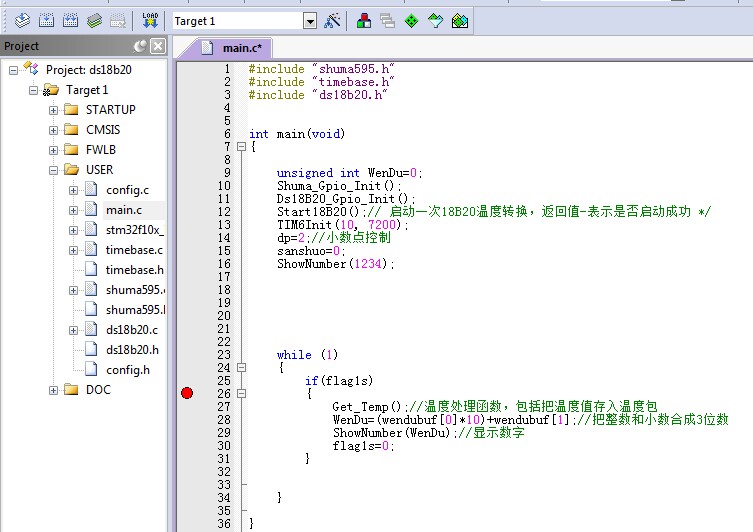The height and width of the screenshot is (532, 753).
Task: Click the Get_Temp() code line
Action: (x=495, y=407)
